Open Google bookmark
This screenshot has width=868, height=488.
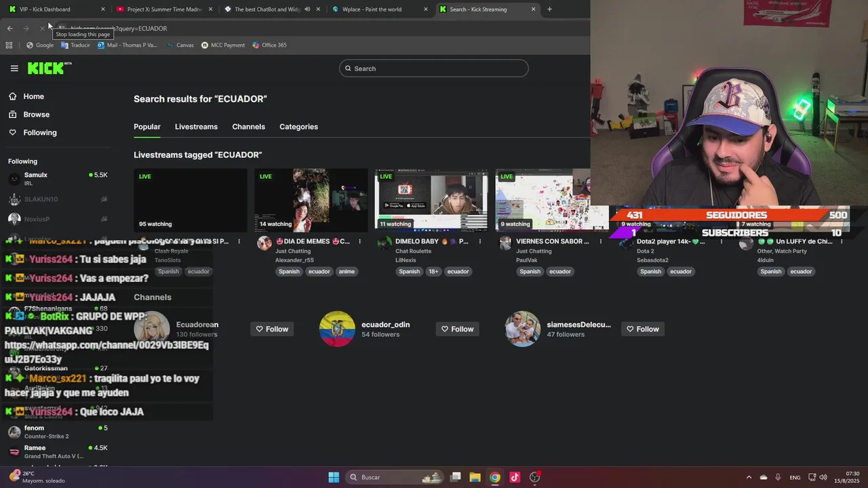(40, 45)
